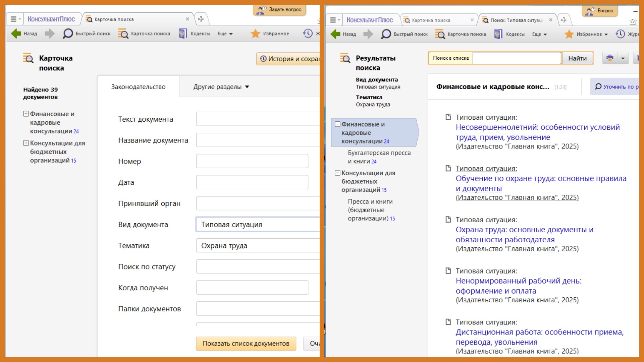Switch to Search: Typical situation tab

click(516, 20)
